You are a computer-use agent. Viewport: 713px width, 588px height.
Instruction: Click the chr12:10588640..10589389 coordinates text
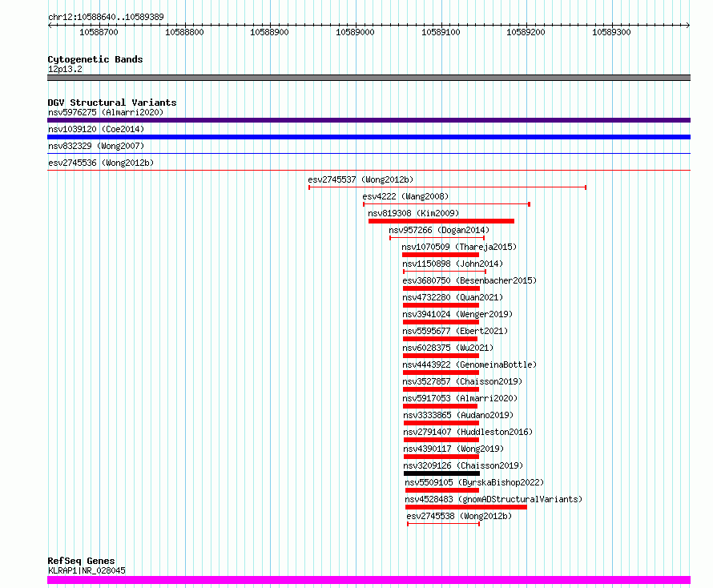[x=106, y=17]
